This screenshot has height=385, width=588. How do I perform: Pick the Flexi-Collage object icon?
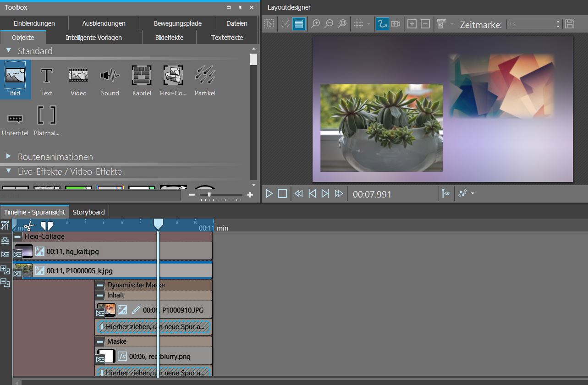[173, 79]
